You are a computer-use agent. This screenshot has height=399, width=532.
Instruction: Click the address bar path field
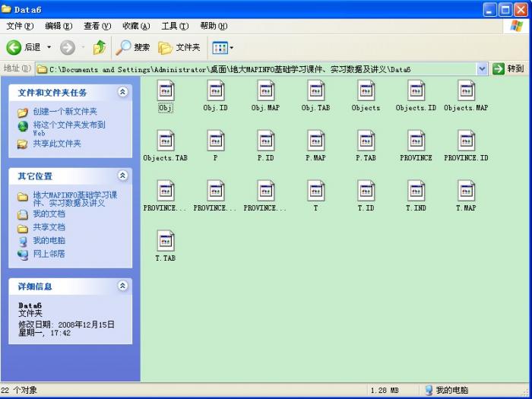[x=258, y=69]
